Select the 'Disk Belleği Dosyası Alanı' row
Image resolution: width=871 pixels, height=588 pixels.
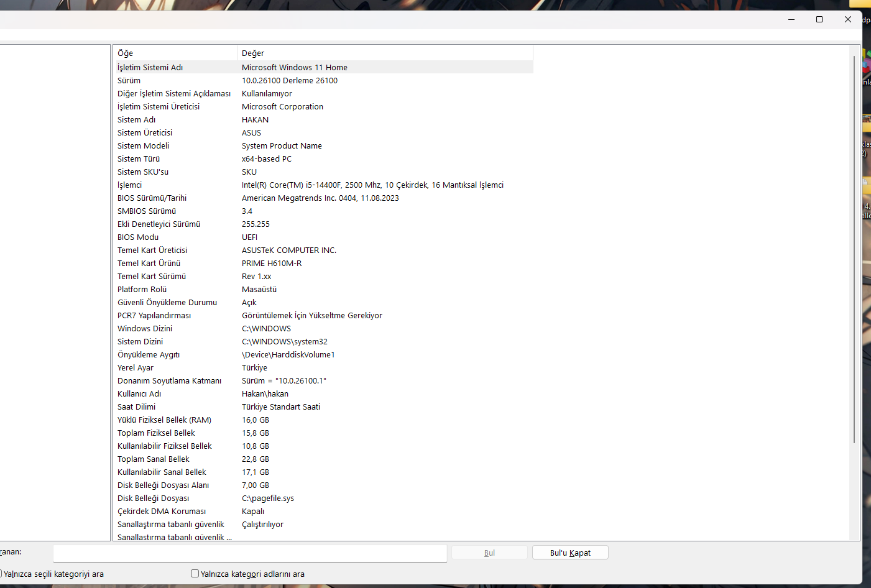coord(323,485)
